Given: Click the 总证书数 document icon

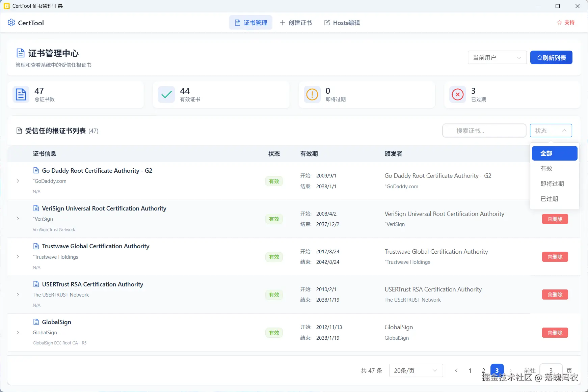Looking at the screenshot, I should pyautogui.click(x=21, y=94).
